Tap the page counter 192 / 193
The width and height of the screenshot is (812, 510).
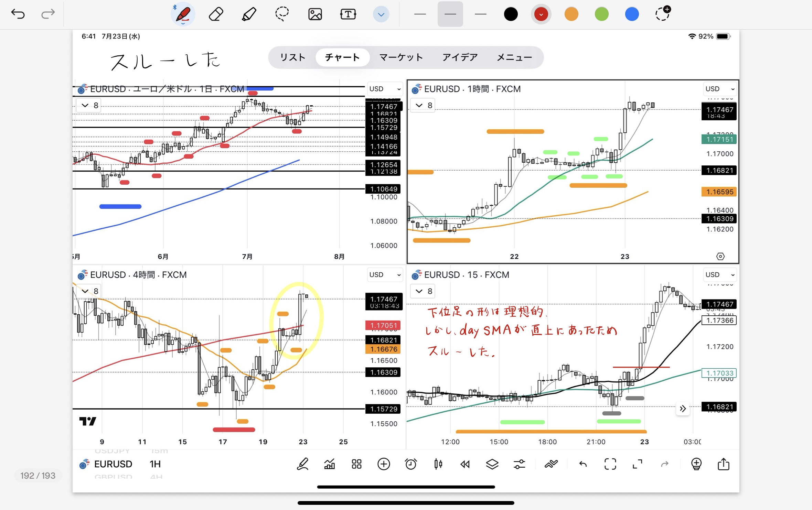[x=38, y=476]
